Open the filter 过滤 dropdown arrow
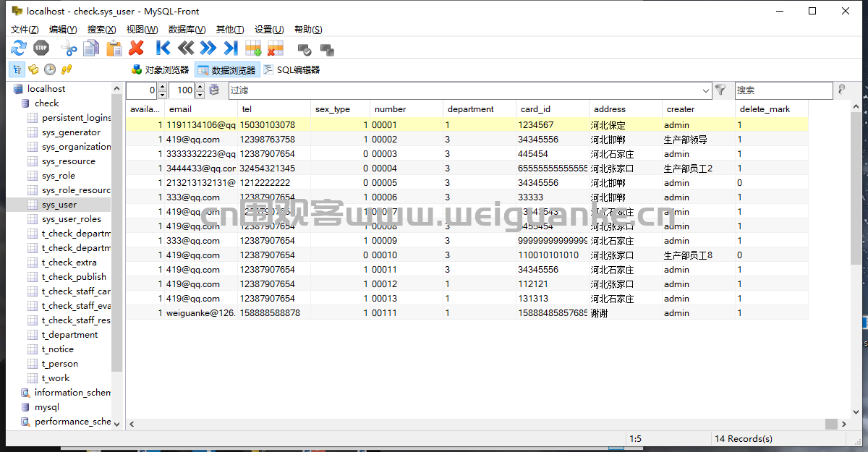 (x=706, y=90)
